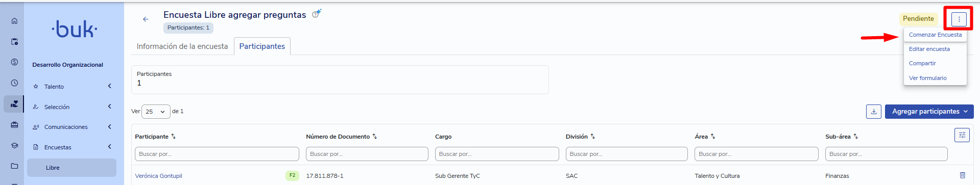Expand the Talento sidebar section
This screenshot has width=980, height=185.
pos(71,87)
